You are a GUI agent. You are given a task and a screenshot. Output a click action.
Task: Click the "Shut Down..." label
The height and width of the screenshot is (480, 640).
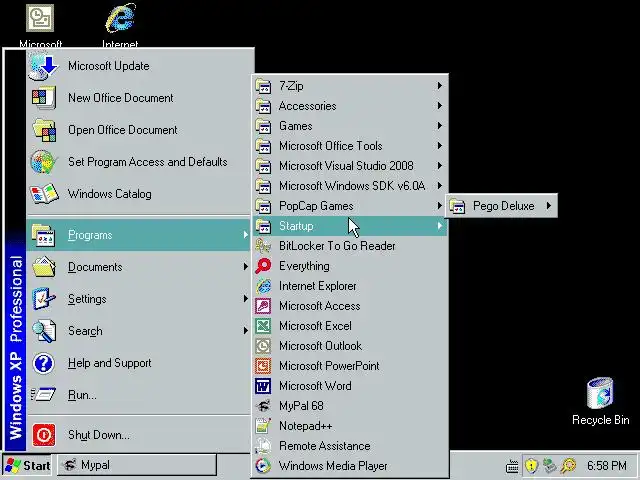[x=99, y=435]
